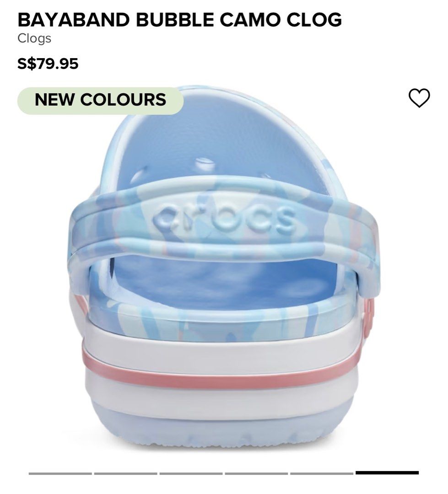Select the Bayaband Bubble Camo Clog title
The image size is (448, 494).
point(179,20)
